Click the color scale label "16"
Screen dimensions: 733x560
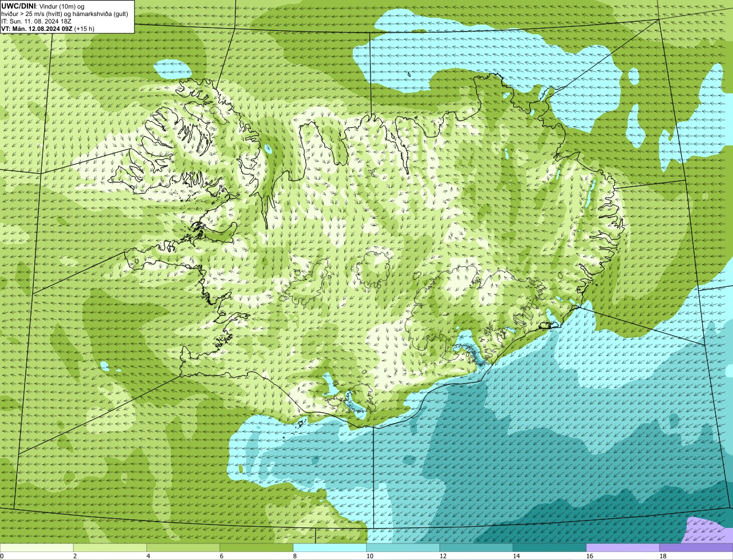pos(589,556)
